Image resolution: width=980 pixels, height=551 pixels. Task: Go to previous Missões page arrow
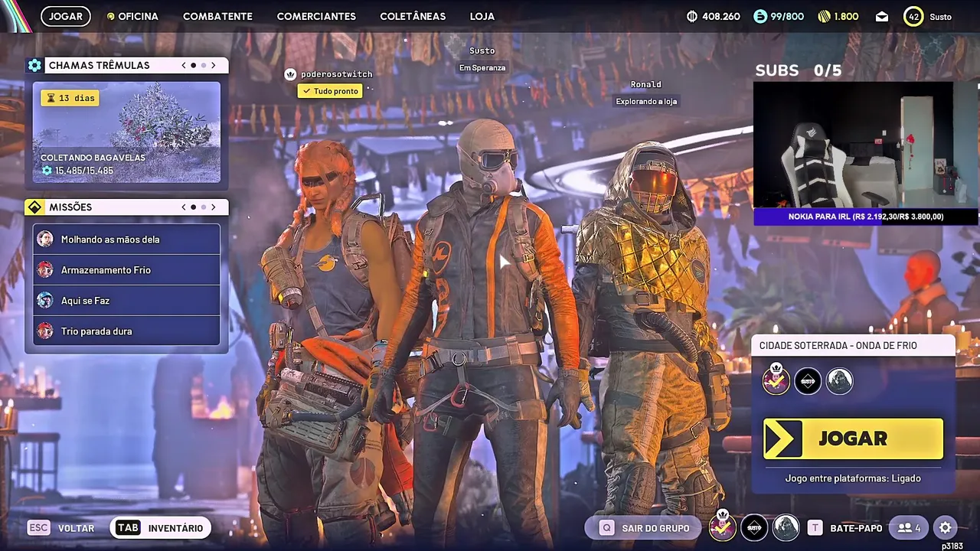click(x=184, y=207)
